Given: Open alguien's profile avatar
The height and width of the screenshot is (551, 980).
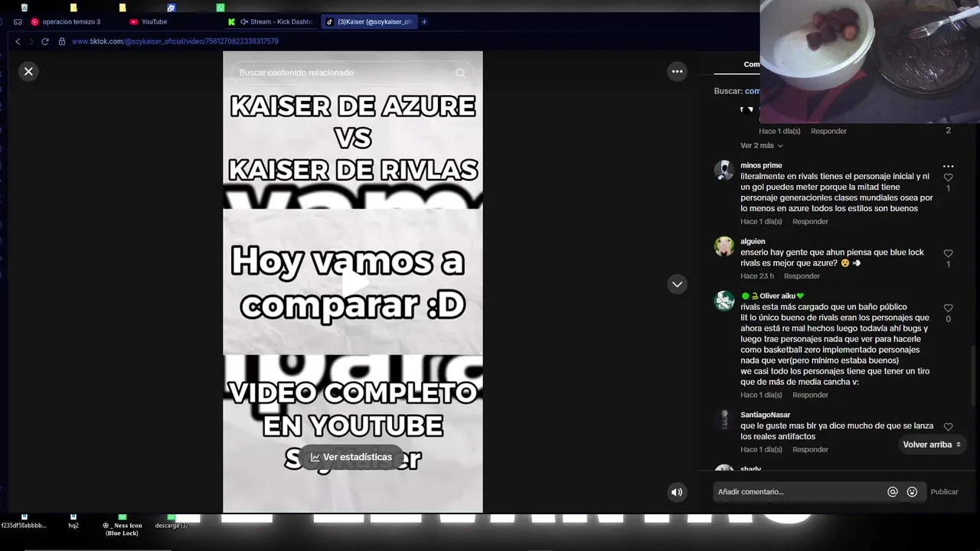Looking at the screenshot, I should [x=724, y=246].
